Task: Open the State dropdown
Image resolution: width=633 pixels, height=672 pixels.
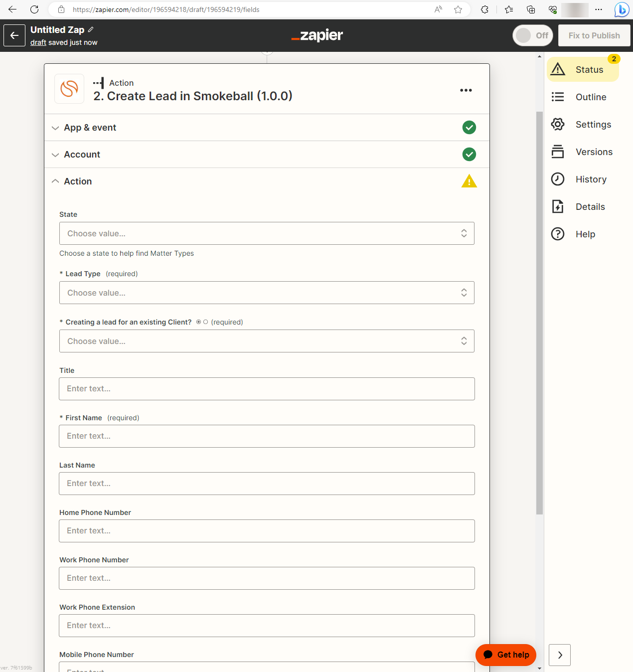Action: 267,233
